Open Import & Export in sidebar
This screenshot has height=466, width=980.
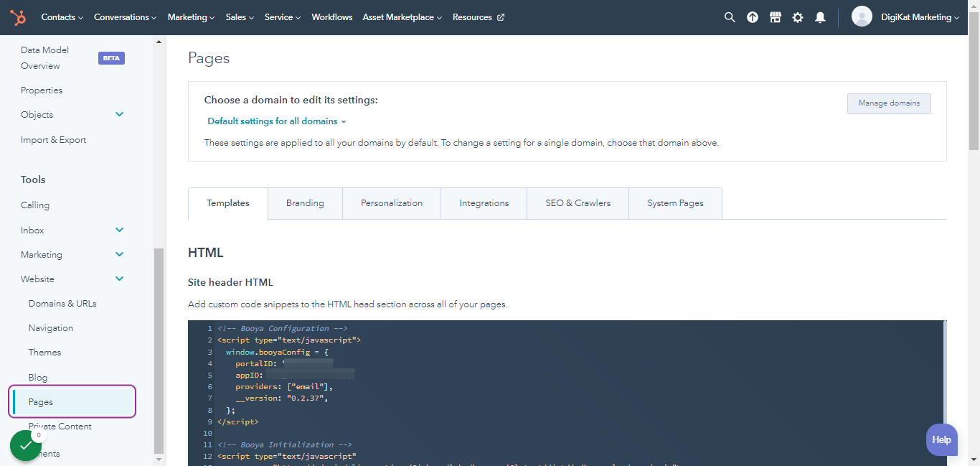pos(53,140)
